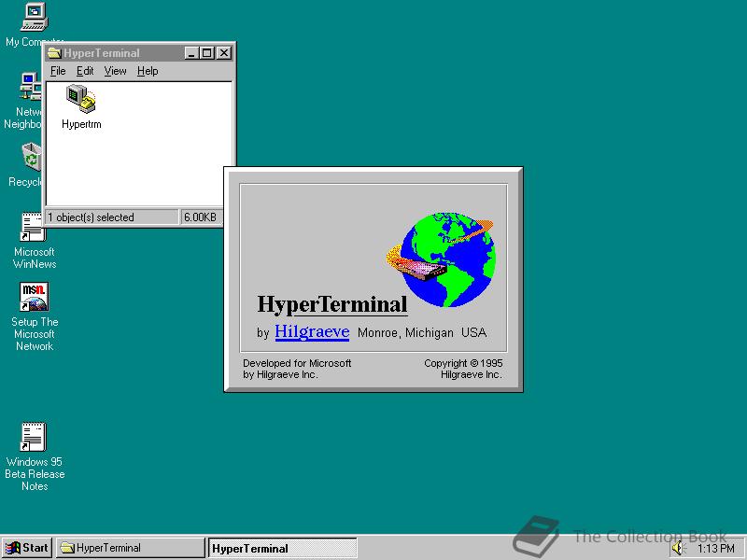The width and height of the screenshot is (747, 560).
Task: Maximize the HyperTerminal folder window
Action: tap(206, 53)
